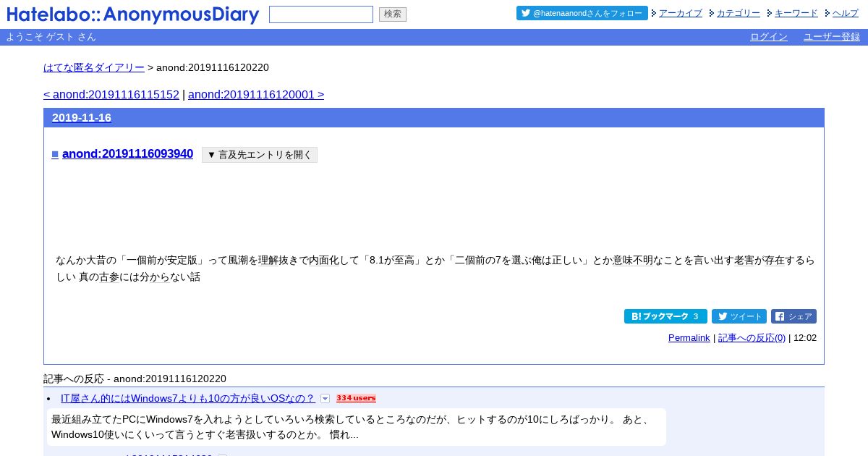Open the Permalink link
868x456 pixels.
pyautogui.click(x=689, y=338)
